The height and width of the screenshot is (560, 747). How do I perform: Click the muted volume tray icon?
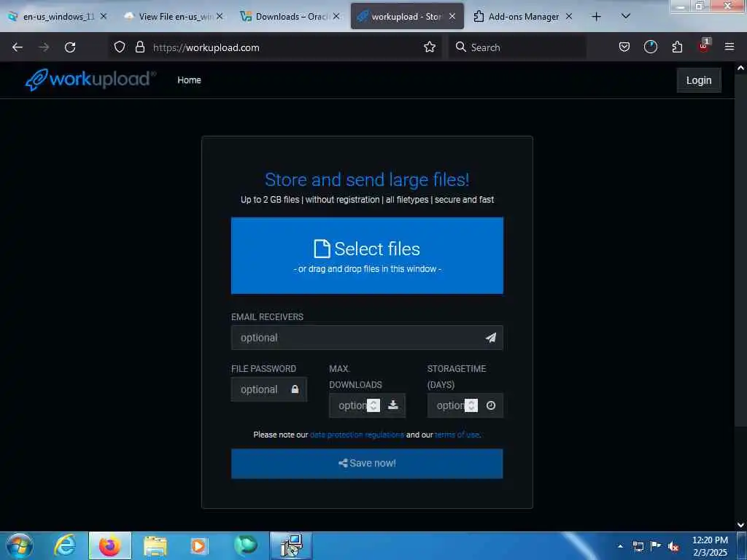[x=673, y=547]
